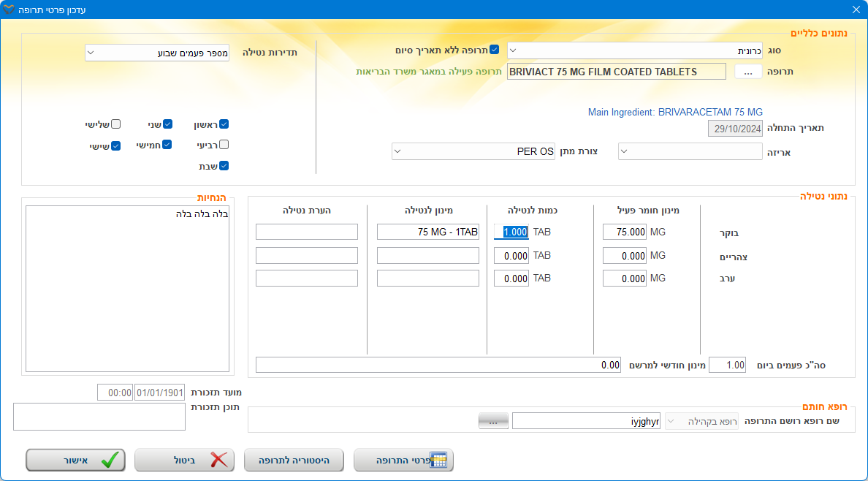This screenshot has width=868, height=481.
Task: Toggle תרופה ללא תאריך סיום checkbox
Action: (x=494, y=50)
